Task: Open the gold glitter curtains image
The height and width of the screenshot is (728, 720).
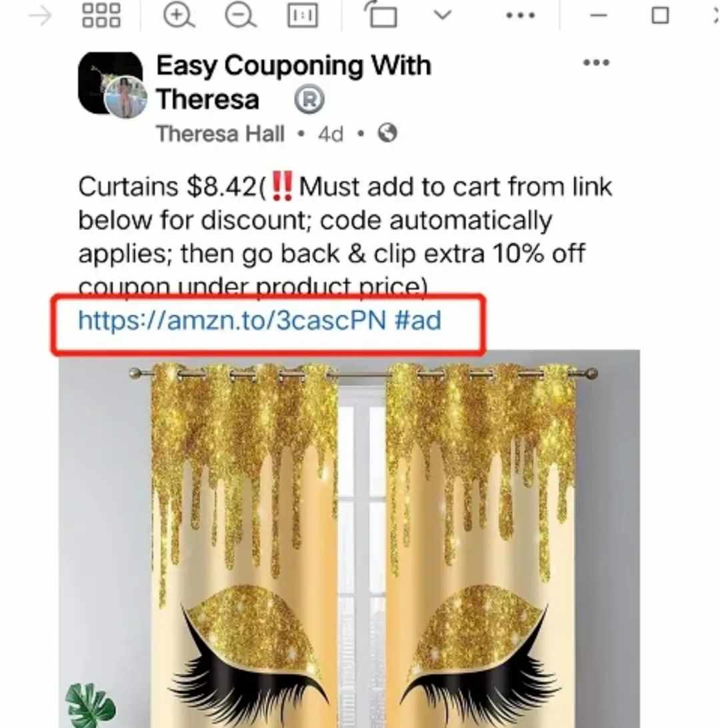Action: [x=349, y=539]
